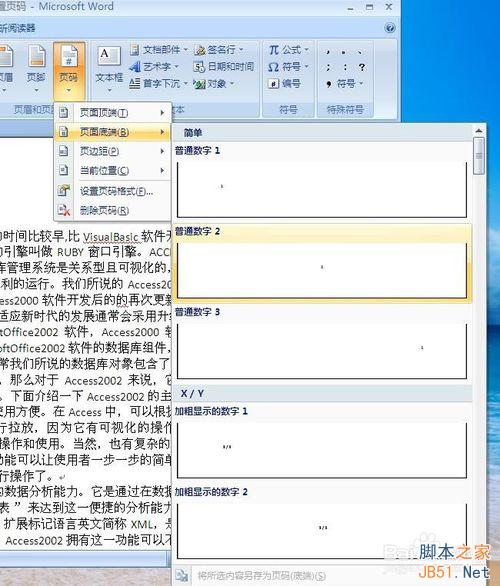Expand the 公式 dropdown arrow
The image size is (500, 586).
tap(306, 50)
